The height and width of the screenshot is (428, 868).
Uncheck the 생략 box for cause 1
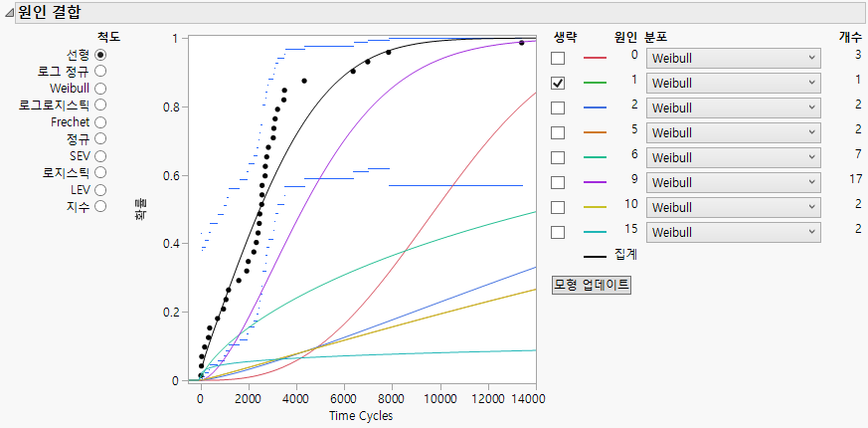[x=558, y=84]
